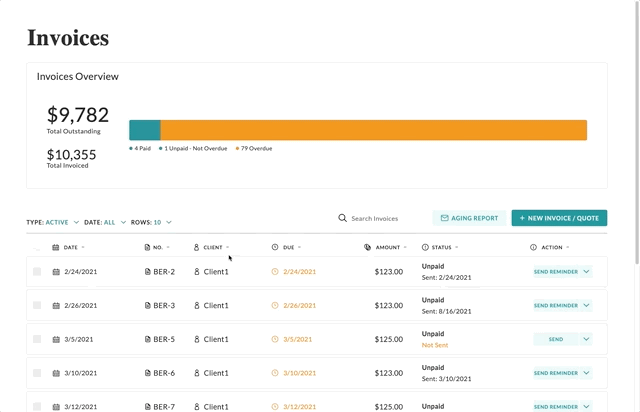Click the teal Paid segment of overview bar
The height and width of the screenshot is (412, 640).
(x=145, y=130)
